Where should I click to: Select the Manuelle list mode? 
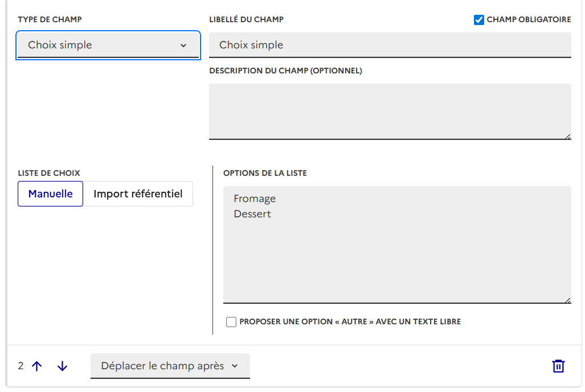coord(51,194)
